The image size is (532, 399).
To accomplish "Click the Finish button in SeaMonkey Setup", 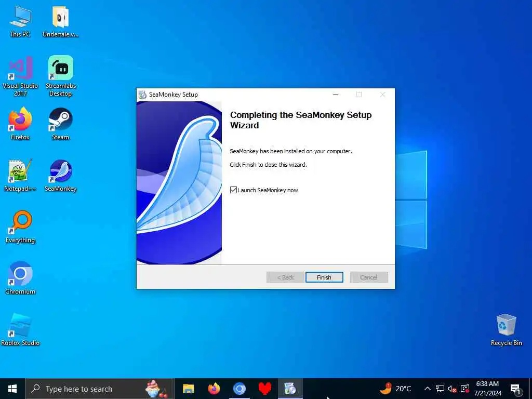I will point(324,277).
